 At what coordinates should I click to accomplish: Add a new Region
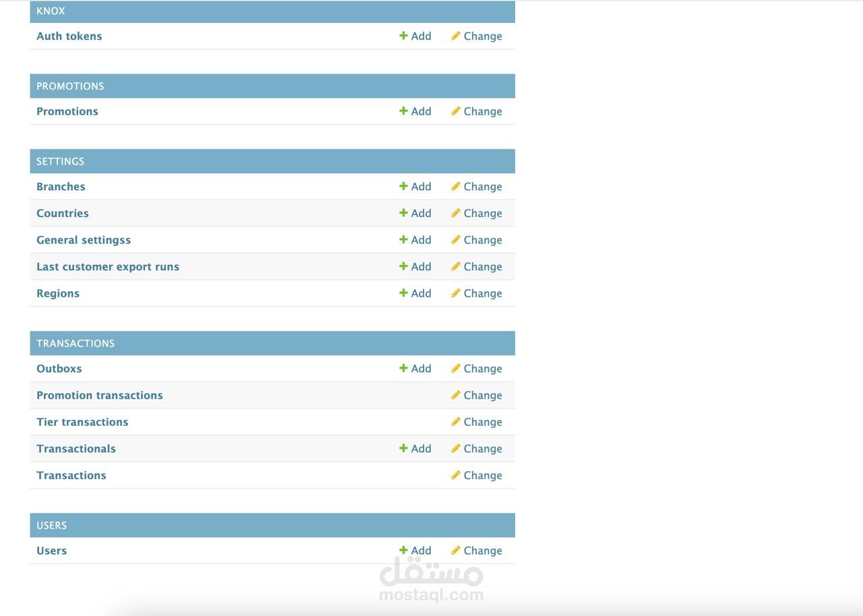coord(415,294)
